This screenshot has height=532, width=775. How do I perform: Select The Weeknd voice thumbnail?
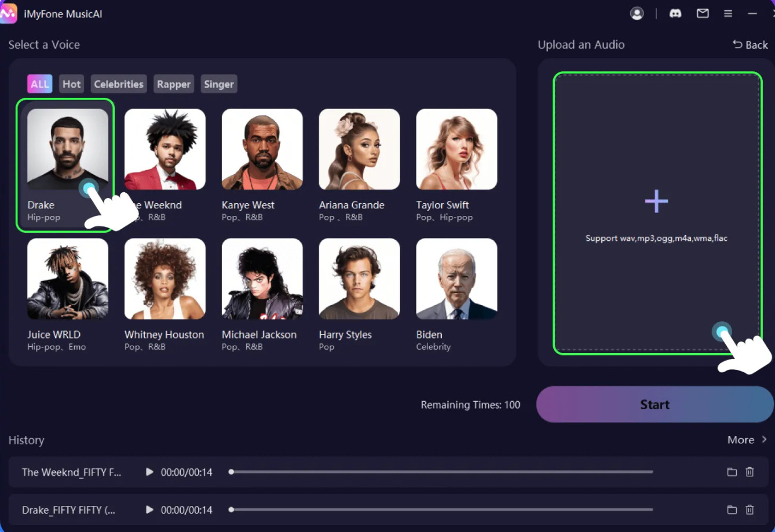pos(165,149)
